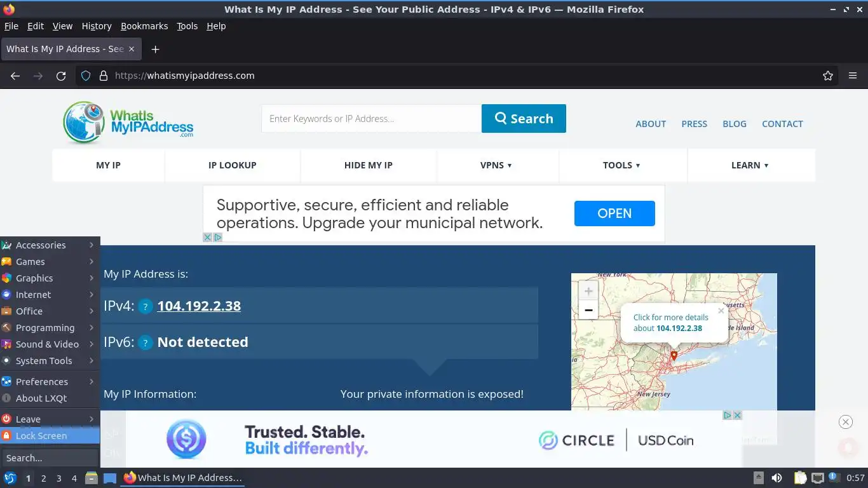
Task: Click the IPv4 question mark help icon
Action: 146,306
